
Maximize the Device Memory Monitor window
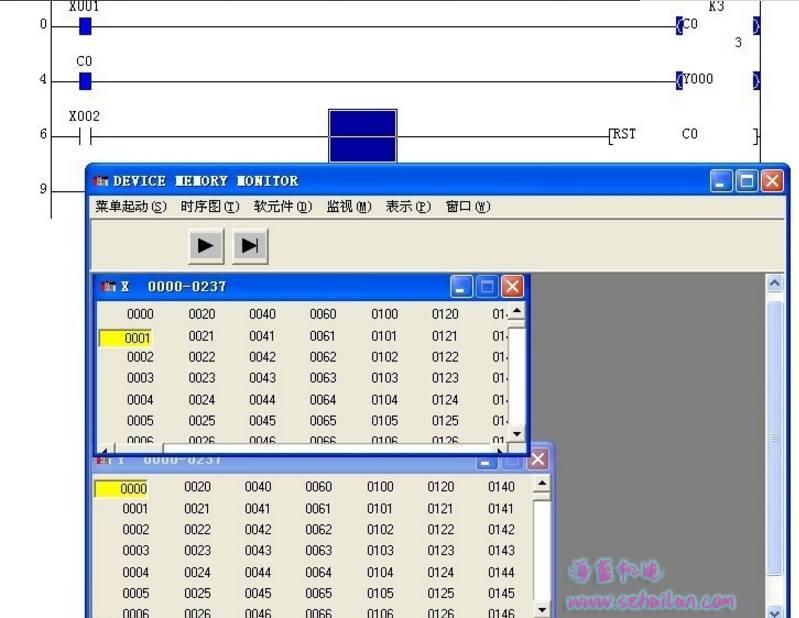coord(747,181)
